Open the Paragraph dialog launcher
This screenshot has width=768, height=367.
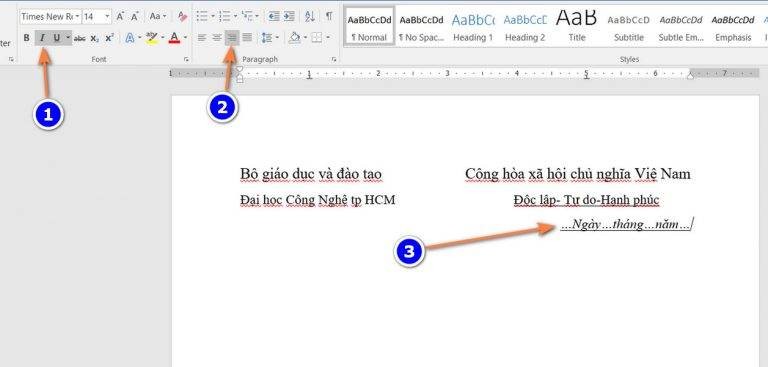[x=334, y=59]
